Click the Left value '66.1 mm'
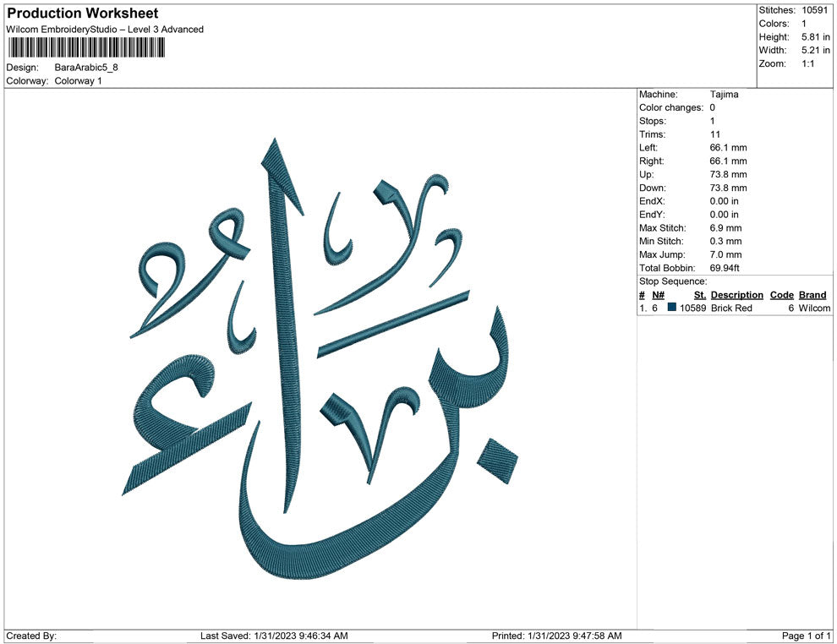The width and height of the screenshot is (837, 644). [x=728, y=148]
